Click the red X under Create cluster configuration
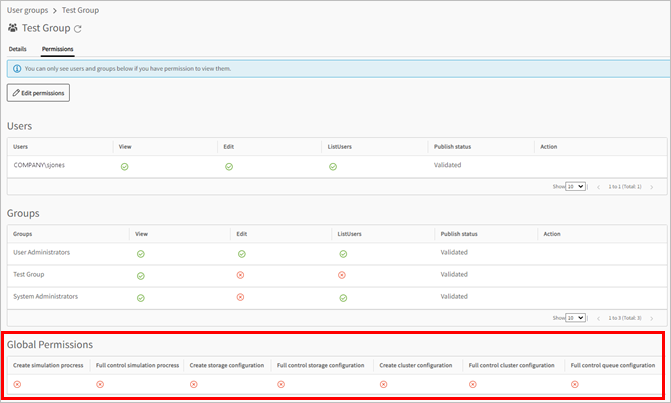This screenshot has height=403, width=671. (384, 384)
